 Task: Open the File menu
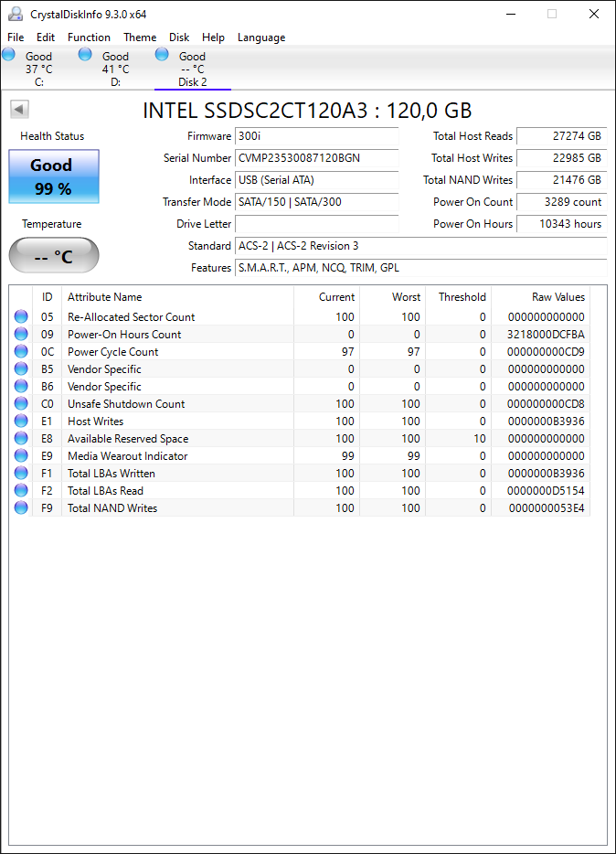[x=16, y=37]
